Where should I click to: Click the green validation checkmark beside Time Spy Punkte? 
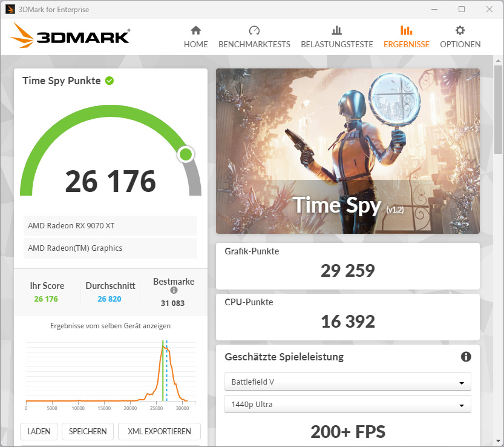coord(110,81)
